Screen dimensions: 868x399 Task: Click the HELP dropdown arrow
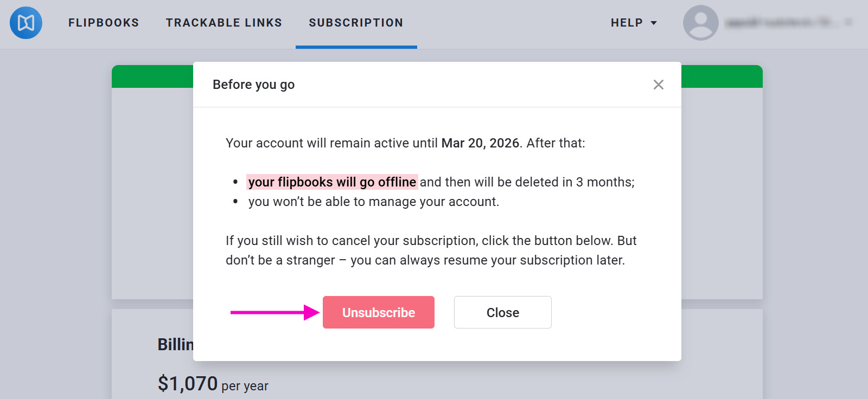653,23
